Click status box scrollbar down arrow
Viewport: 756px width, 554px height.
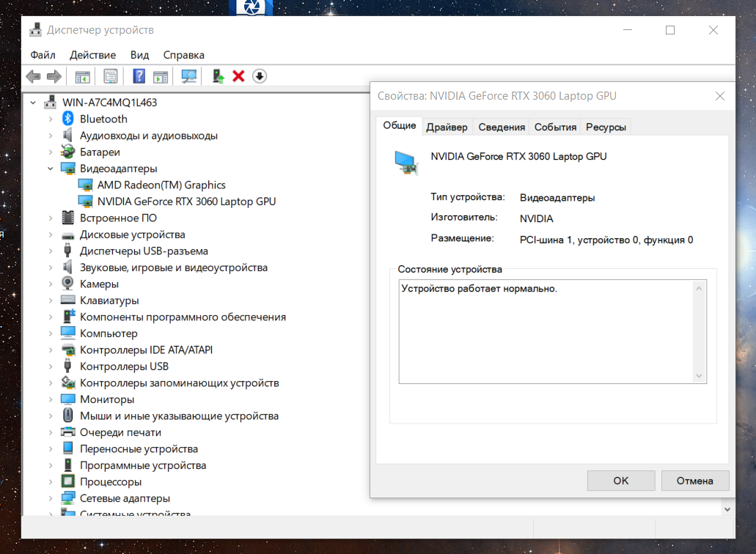(699, 376)
